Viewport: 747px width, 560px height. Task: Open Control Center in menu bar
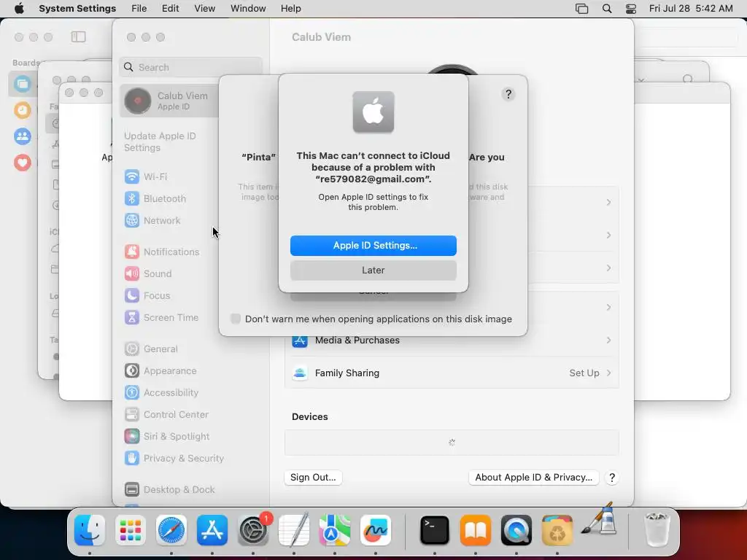631,9
